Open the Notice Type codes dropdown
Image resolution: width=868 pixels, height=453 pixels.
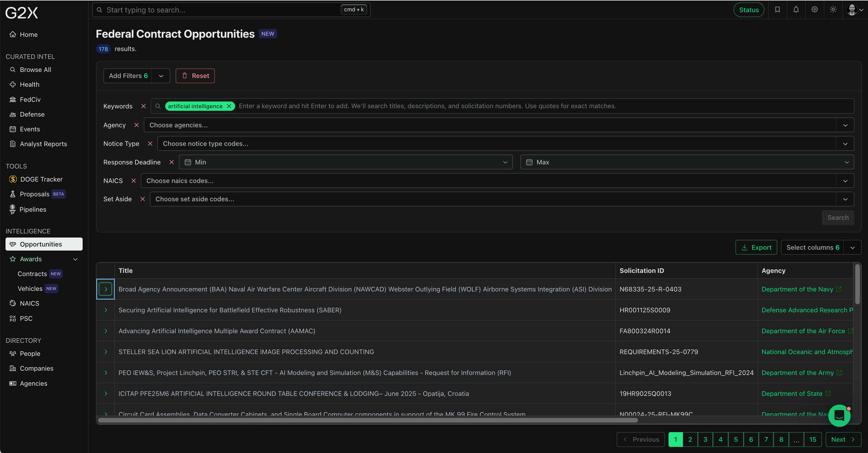click(x=845, y=144)
